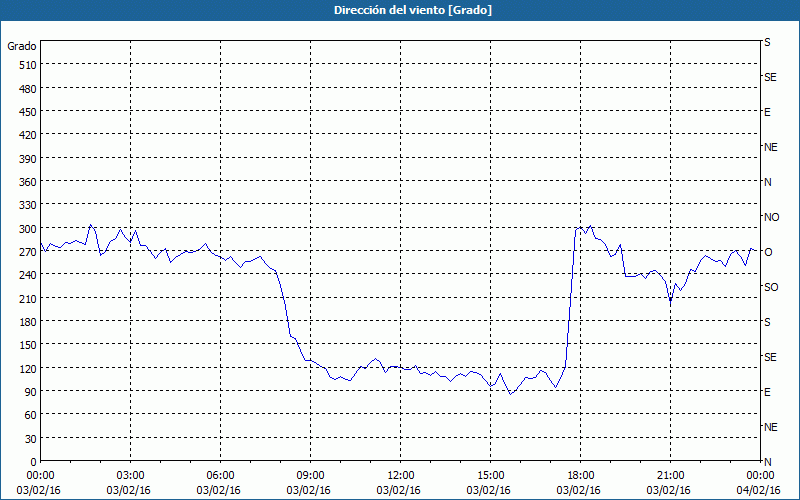Viewport: 800px width, 500px height.
Task: Click the 30 y-axis label
Action: coord(31,439)
